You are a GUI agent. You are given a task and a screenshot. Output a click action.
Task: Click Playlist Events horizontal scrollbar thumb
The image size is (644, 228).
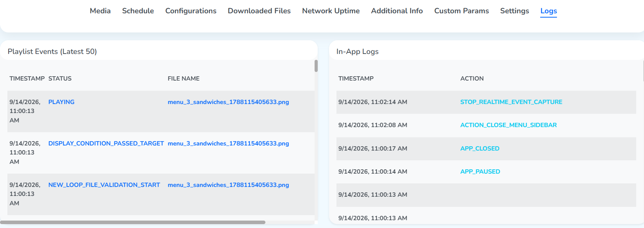click(x=133, y=222)
